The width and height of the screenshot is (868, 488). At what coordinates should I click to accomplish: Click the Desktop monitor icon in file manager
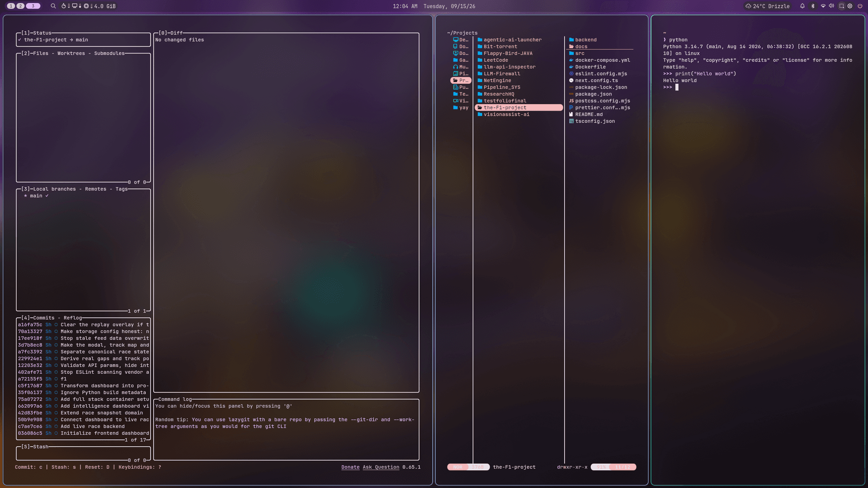[455, 40]
